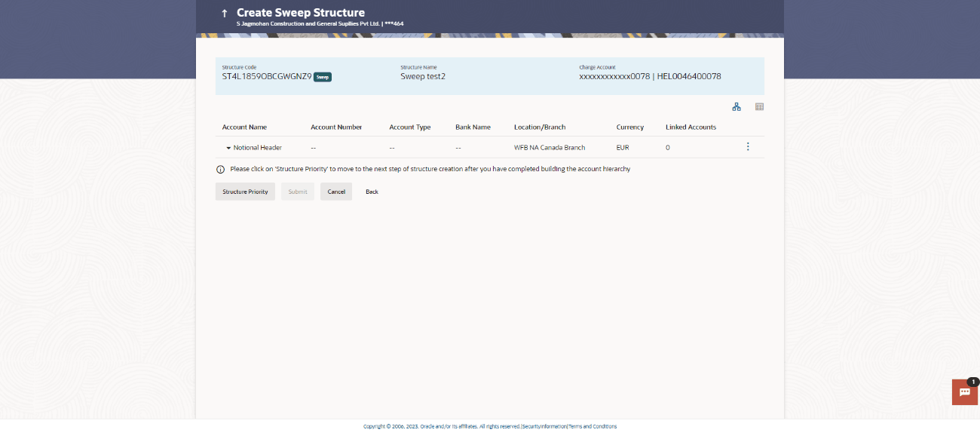Screen dimensions: 980x442
Task: Click the Account Type column header
Action: (x=410, y=127)
